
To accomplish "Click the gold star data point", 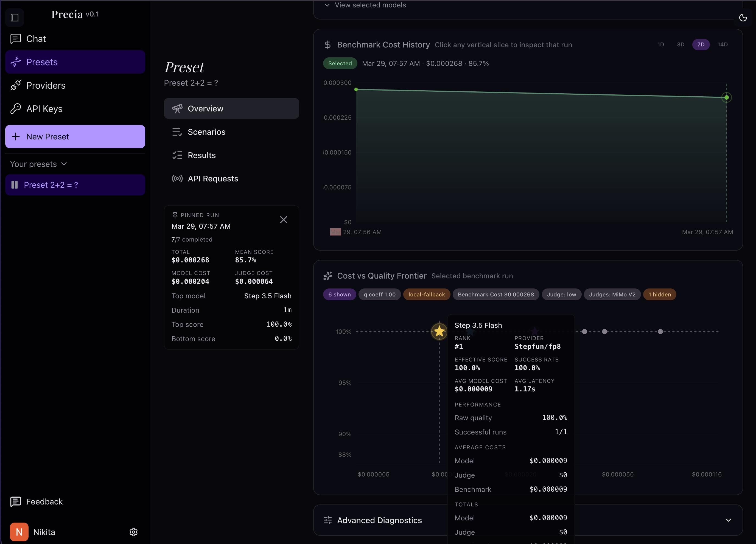I will point(439,331).
